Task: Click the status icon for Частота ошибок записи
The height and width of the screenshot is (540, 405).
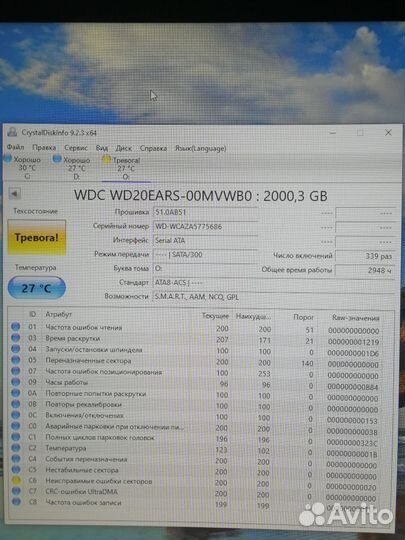Action: (x=16, y=502)
